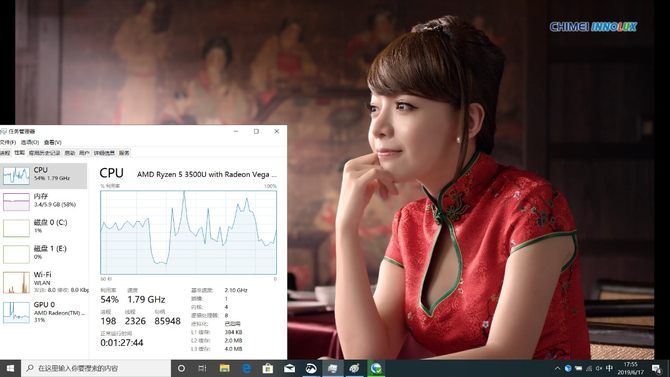Switch to the 性能 performance tab
670x377 pixels.
20,153
